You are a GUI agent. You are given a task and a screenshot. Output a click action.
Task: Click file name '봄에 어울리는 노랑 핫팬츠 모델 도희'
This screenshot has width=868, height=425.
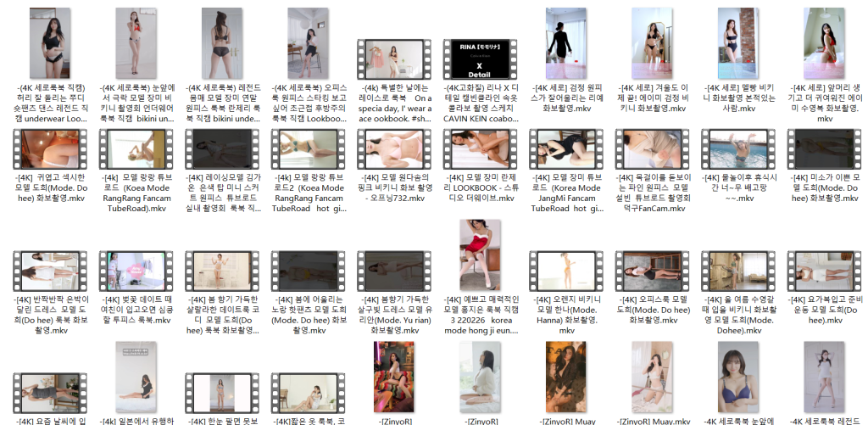coord(308,316)
